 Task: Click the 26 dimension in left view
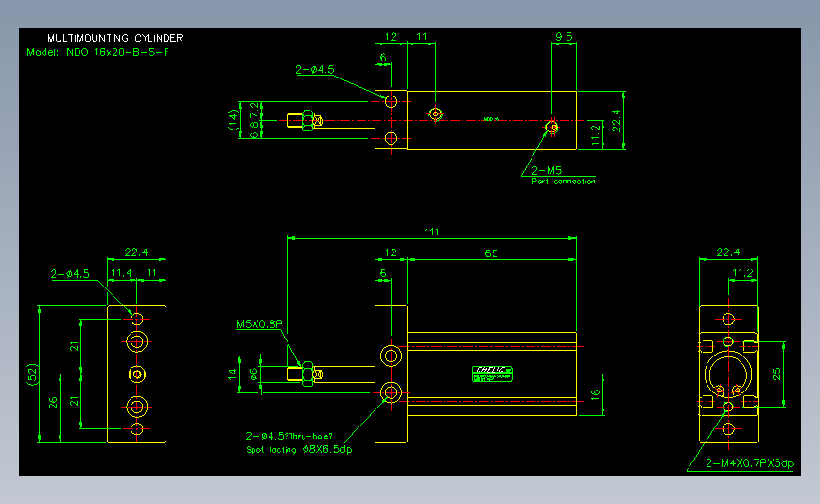point(53,403)
